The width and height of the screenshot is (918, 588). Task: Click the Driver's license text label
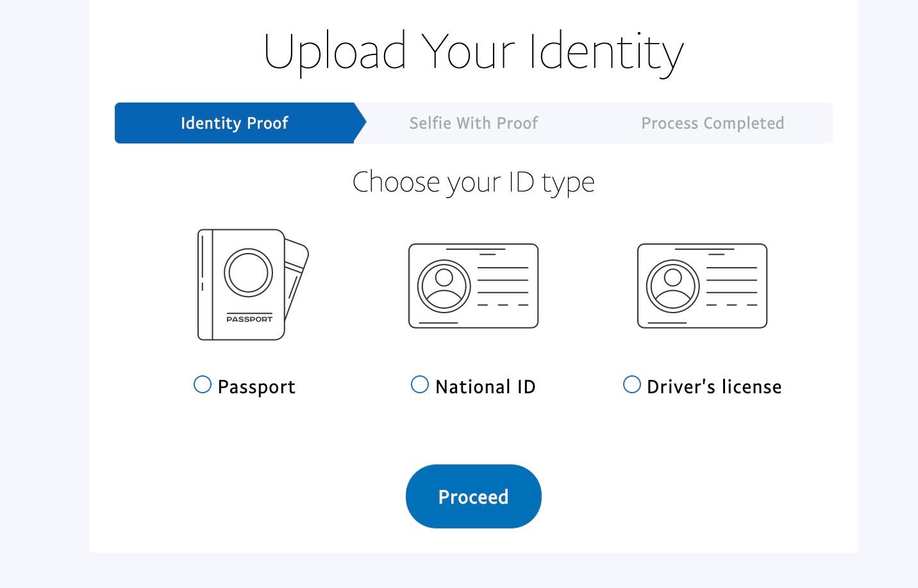714,387
